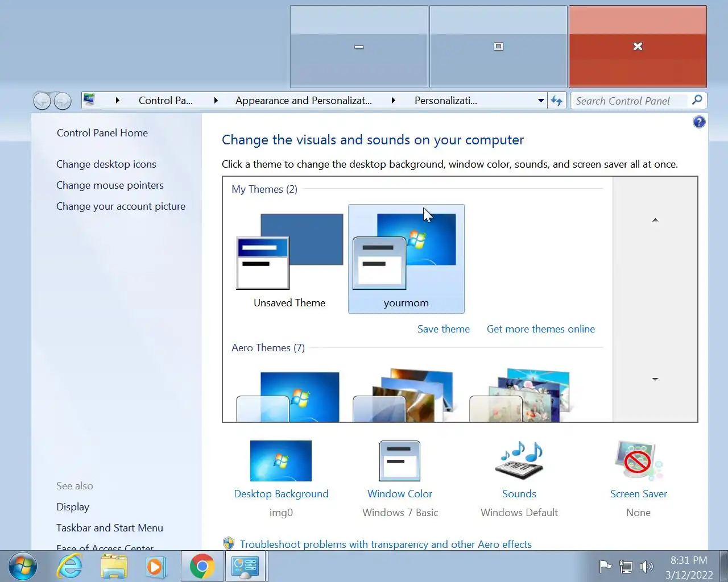
Task: Switch to Google Chrome in taskbar
Action: tap(202, 567)
